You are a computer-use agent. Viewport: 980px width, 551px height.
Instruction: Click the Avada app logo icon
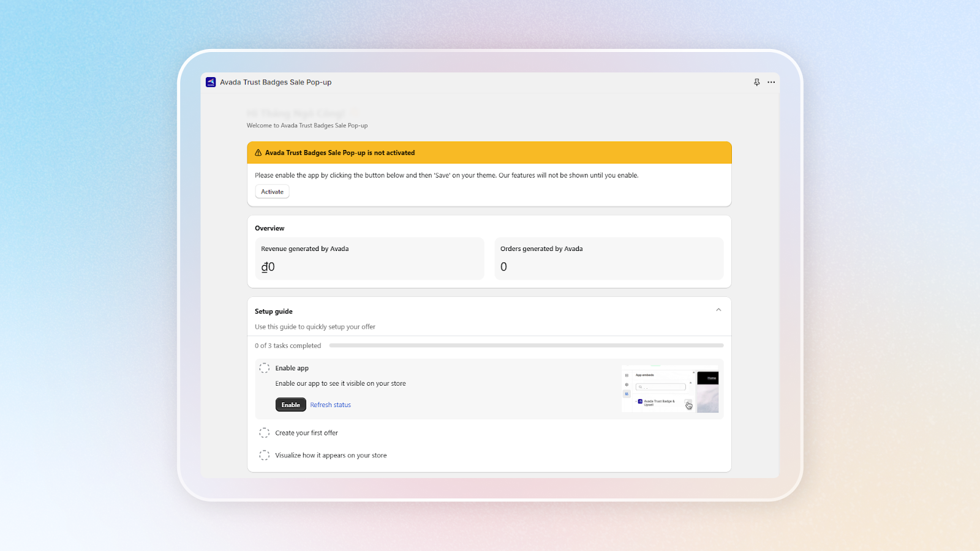(211, 82)
